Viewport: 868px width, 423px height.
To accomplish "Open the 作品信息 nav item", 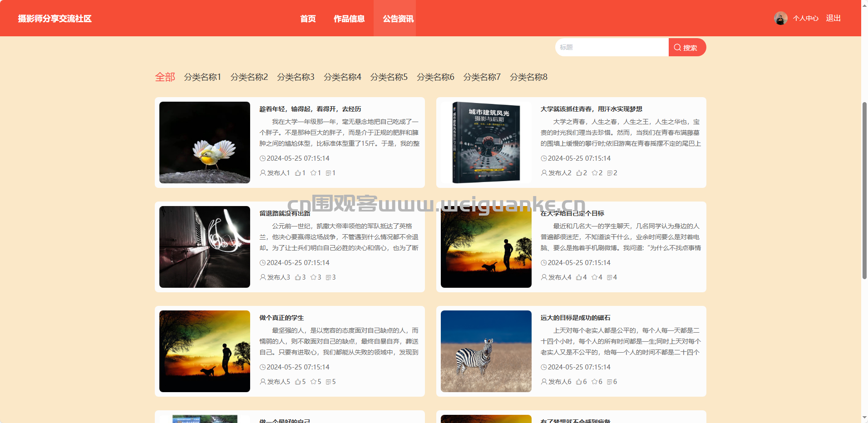I will point(349,19).
